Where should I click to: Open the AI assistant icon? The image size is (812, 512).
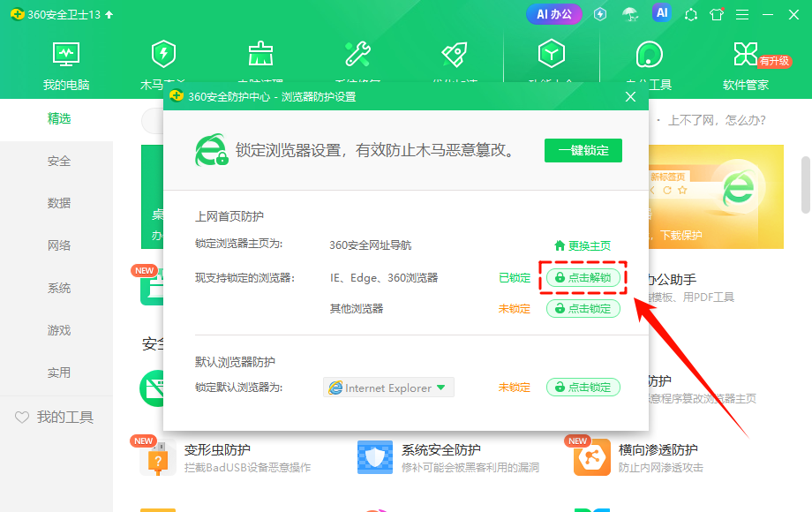662,14
